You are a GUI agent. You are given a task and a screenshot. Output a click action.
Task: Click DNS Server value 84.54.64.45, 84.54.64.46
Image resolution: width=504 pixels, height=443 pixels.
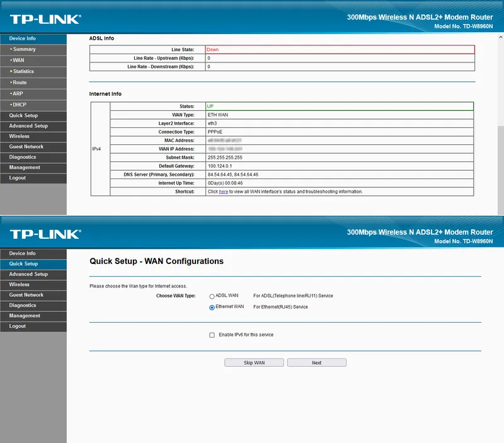point(232,175)
